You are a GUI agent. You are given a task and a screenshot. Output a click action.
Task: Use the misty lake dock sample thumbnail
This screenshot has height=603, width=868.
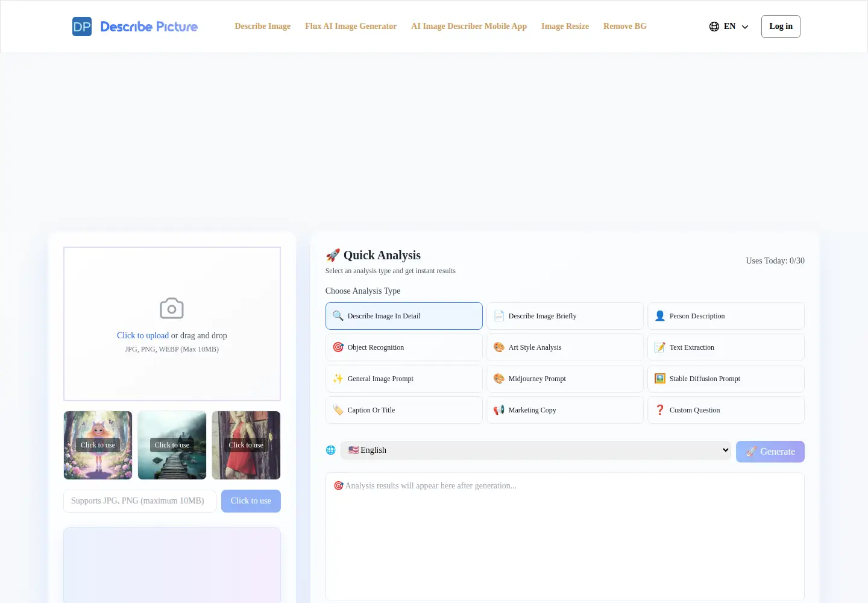172,445
